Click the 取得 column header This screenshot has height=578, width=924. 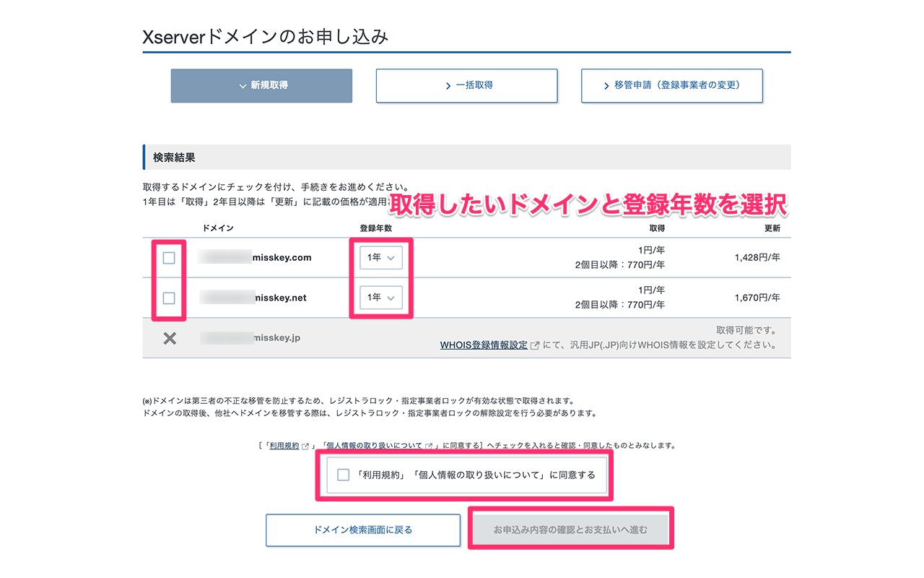657,228
